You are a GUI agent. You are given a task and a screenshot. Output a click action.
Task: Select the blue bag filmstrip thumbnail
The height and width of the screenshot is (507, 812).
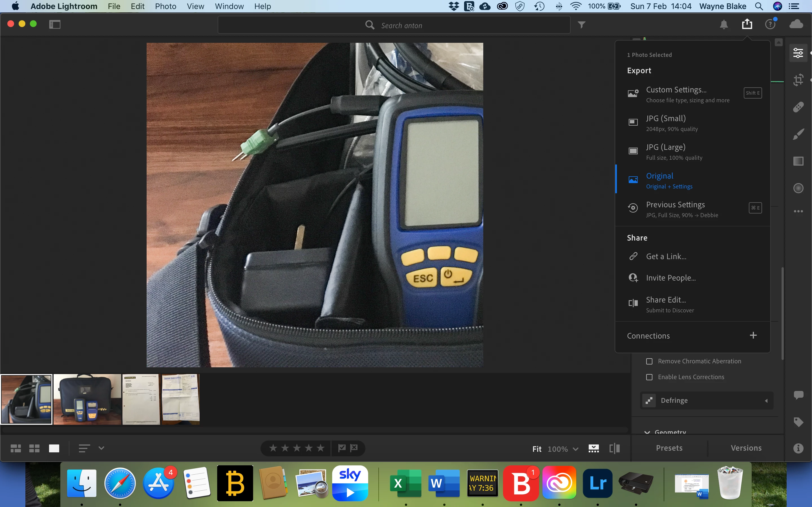[87, 399]
